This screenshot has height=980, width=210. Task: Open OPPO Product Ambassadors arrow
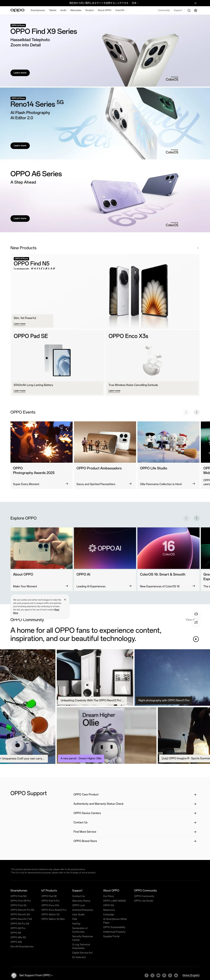130,484
